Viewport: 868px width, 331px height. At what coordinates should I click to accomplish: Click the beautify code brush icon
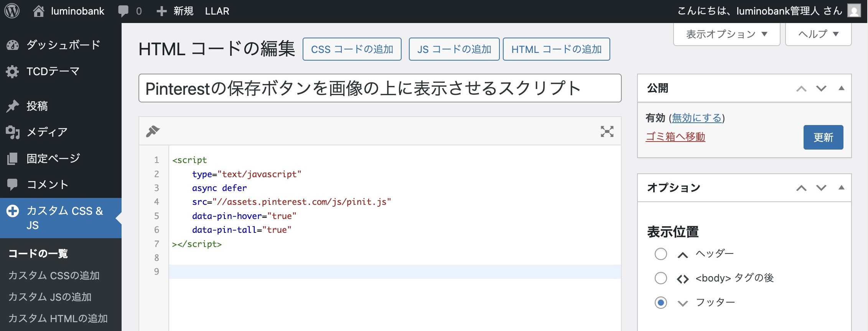[153, 131]
